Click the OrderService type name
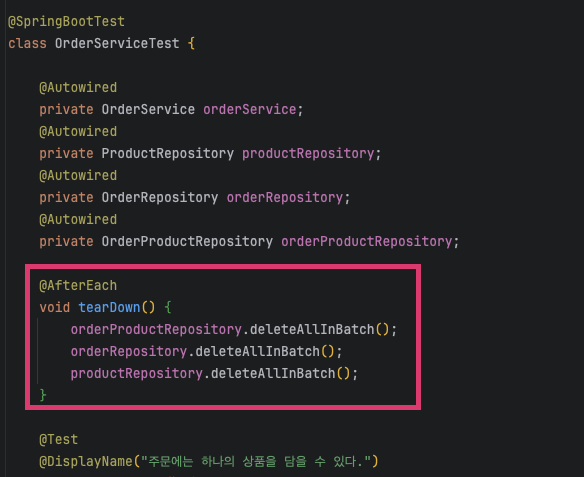 tap(148, 109)
